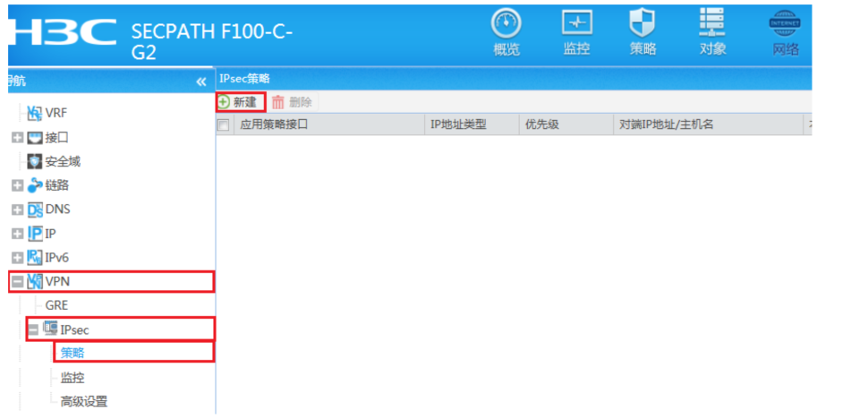The width and height of the screenshot is (868, 419).
Task: Expand the IPv6 tree node
Action: 18,258
